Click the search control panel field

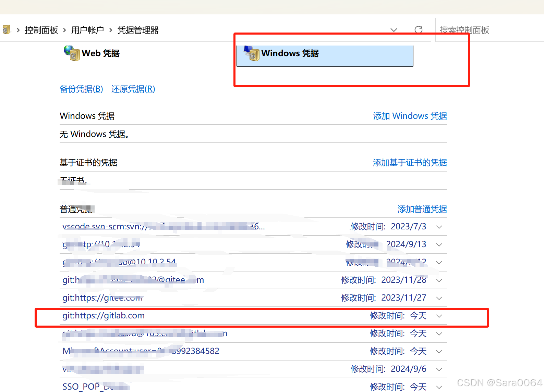point(489,30)
